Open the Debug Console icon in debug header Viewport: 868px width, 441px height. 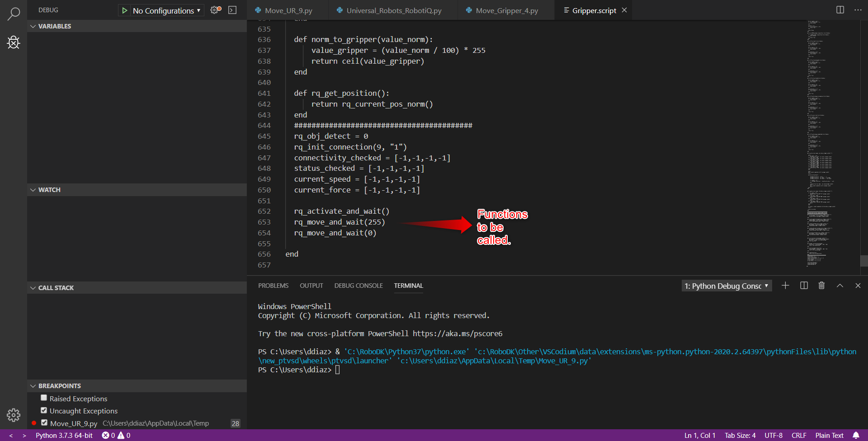(x=232, y=10)
